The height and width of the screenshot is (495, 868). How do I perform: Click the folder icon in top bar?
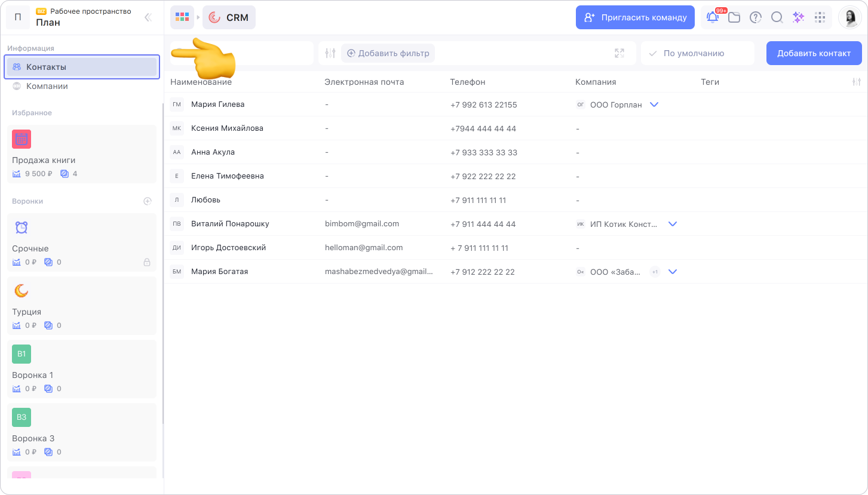click(734, 17)
